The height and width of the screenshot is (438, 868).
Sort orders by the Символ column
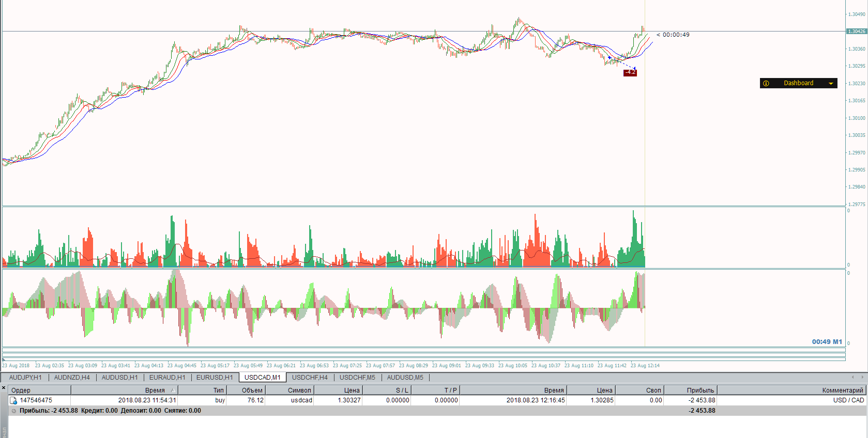(x=289, y=390)
